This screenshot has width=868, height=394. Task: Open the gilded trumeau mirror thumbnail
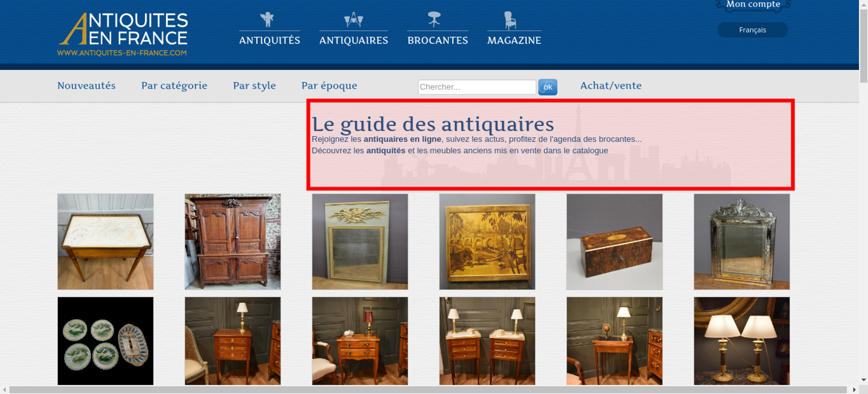point(360,242)
